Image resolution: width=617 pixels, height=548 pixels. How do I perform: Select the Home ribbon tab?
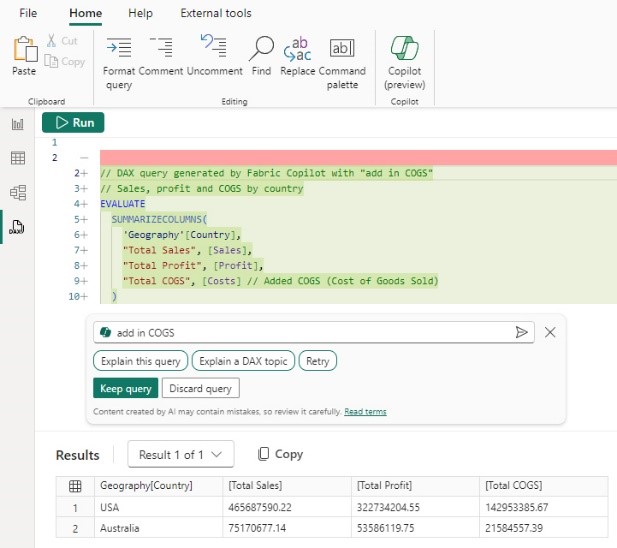click(x=85, y=13)
